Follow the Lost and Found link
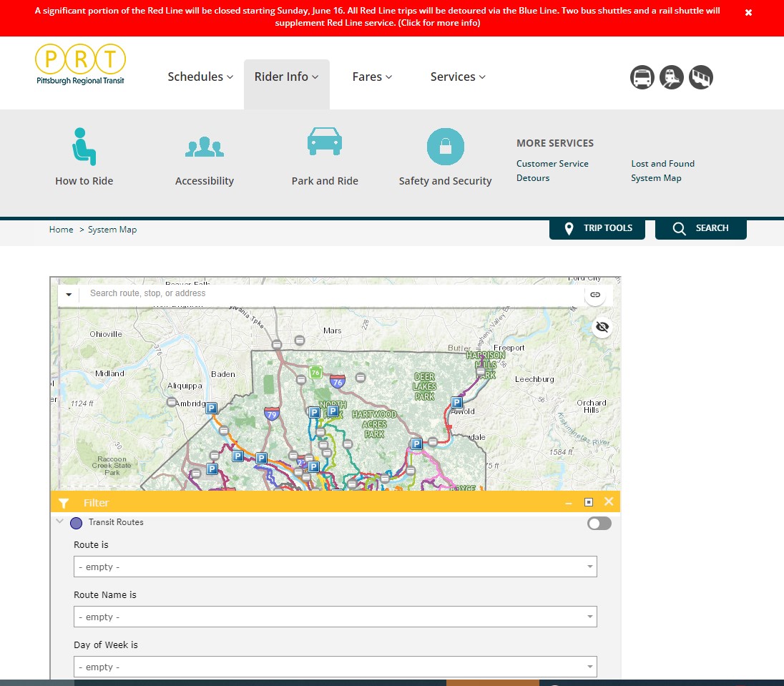This screenshot has width=784, height=686. [662, 163]
